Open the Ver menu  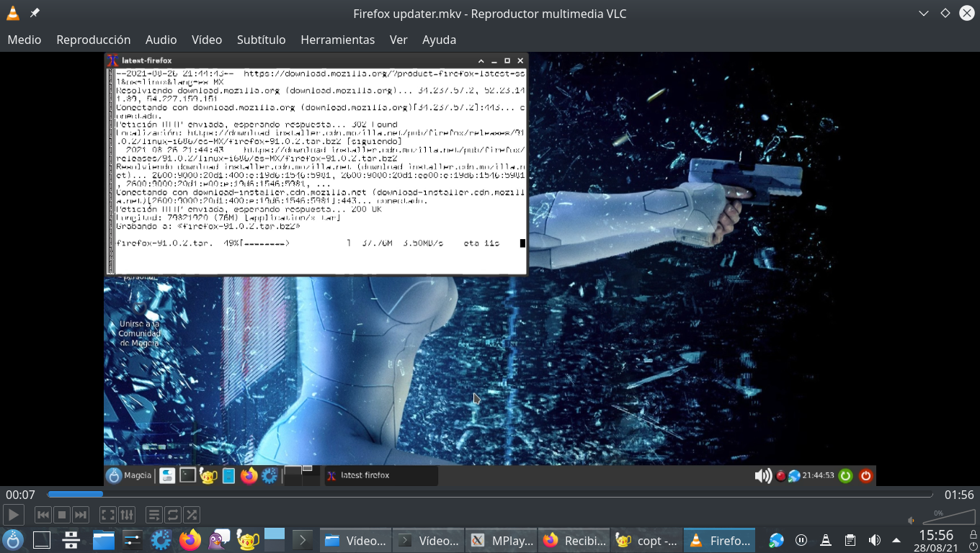[x=398, y=40]
